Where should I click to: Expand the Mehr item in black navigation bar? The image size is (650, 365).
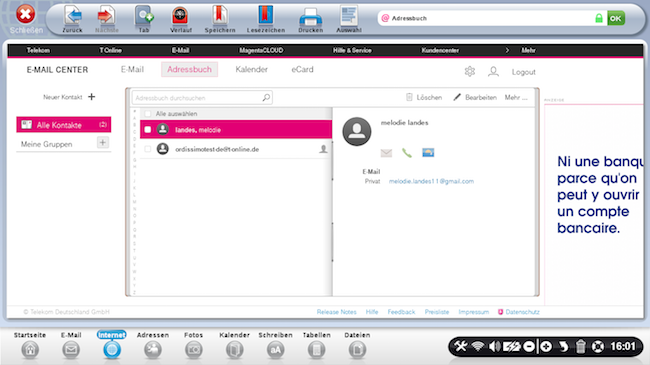(528, 50)
